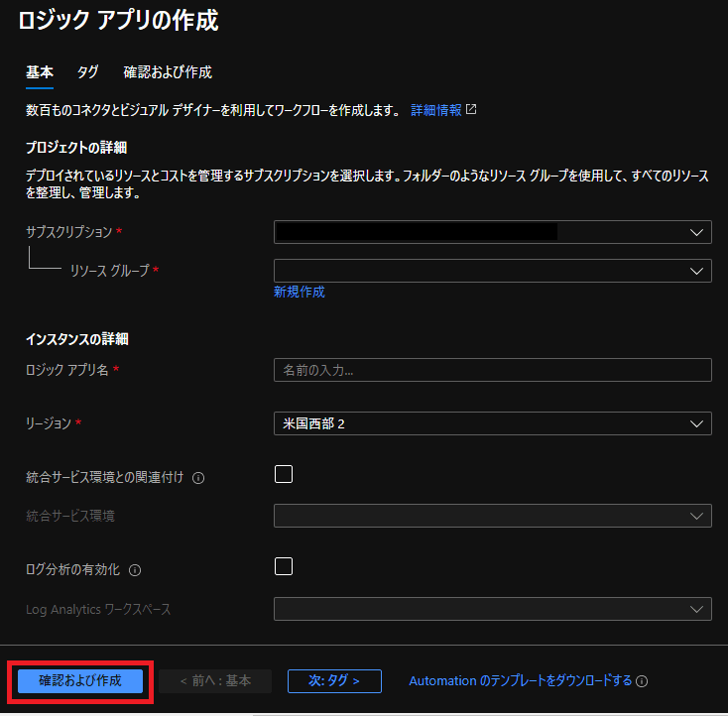
Task: Click the インスタンスの詳細 heading
Action: (77, 339)
